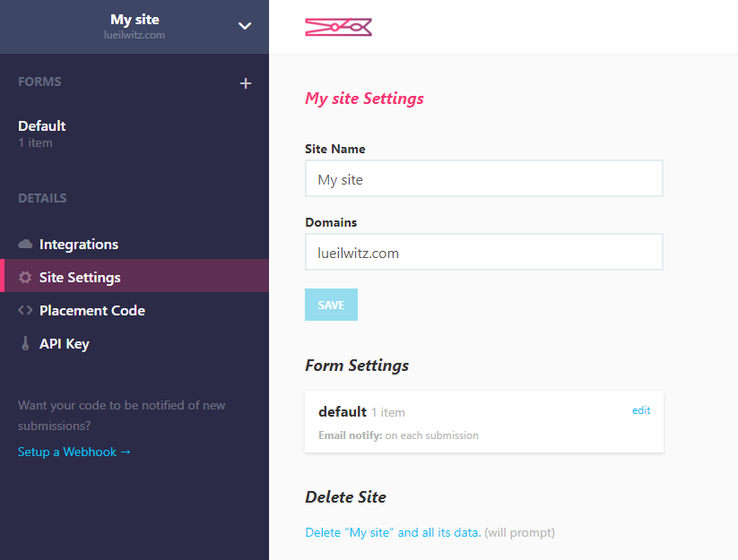The image size is (738, 560).
Task: Go to Placement Code page
Action: pos(135,310)
